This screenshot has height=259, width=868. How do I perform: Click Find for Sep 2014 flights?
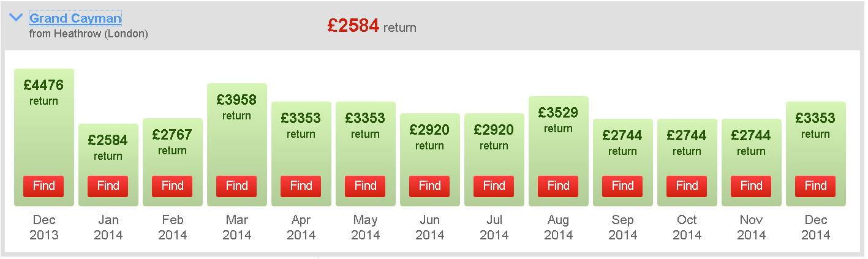[x=623, y=186]
